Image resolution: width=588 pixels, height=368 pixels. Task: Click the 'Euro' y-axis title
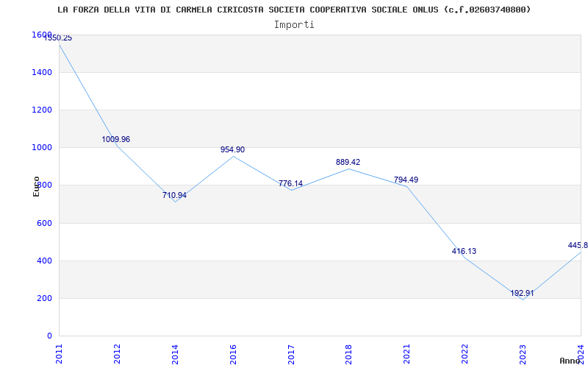[x=36, y=186]
